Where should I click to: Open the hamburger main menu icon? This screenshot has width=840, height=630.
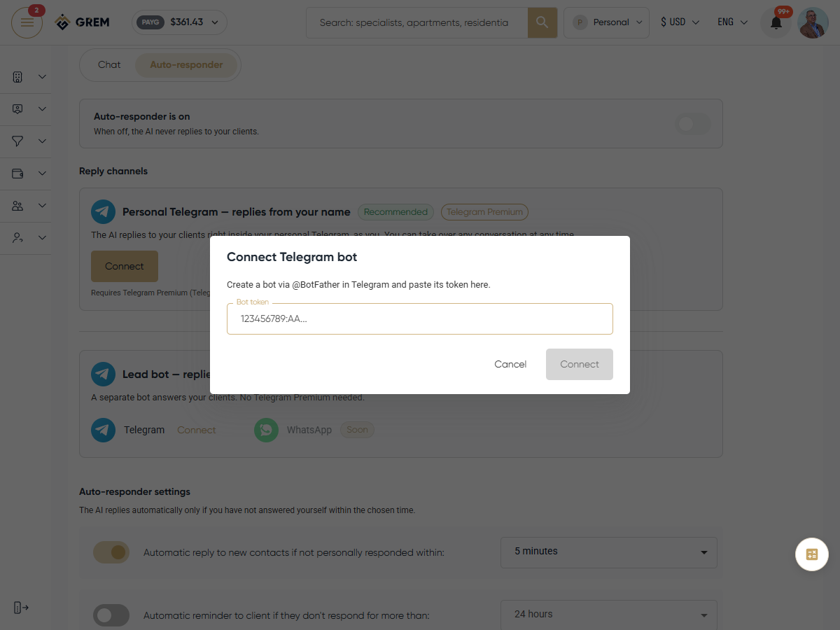coord(27,22)
